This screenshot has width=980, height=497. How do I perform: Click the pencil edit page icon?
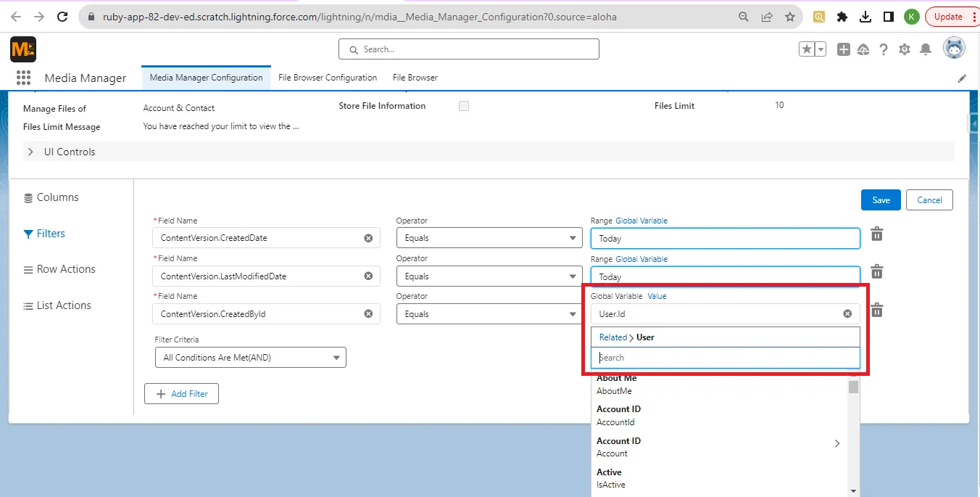963,78
